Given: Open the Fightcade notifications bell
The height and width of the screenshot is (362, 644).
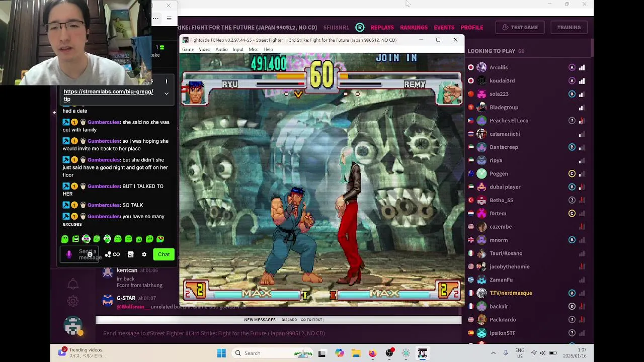Looking at the screenshot, I should 73,284.
